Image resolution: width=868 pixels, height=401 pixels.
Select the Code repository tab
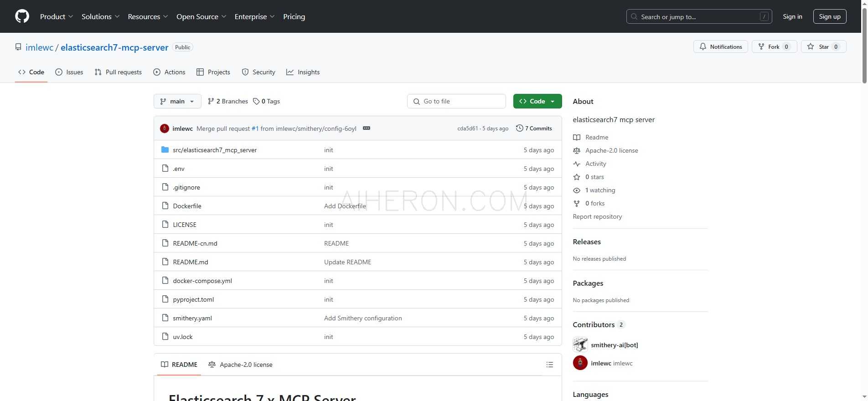[31, 72]
